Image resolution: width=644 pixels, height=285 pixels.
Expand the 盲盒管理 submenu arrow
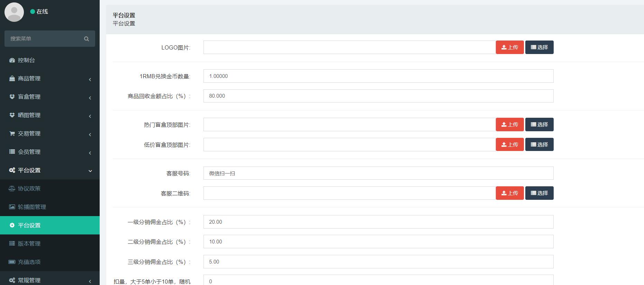[90, 98]
